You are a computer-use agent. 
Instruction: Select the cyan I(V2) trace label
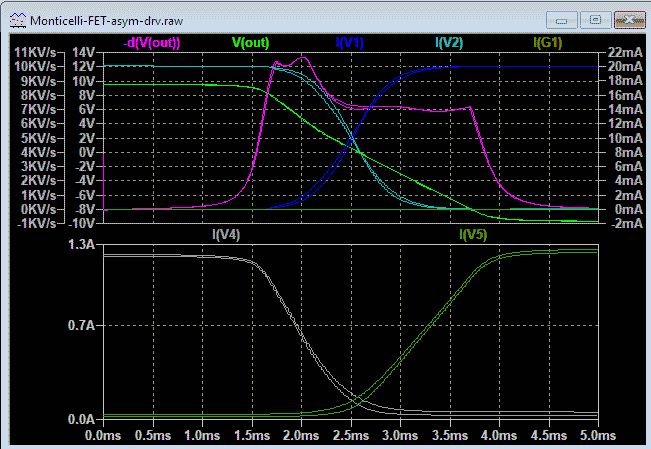click(x=449, y=43)
